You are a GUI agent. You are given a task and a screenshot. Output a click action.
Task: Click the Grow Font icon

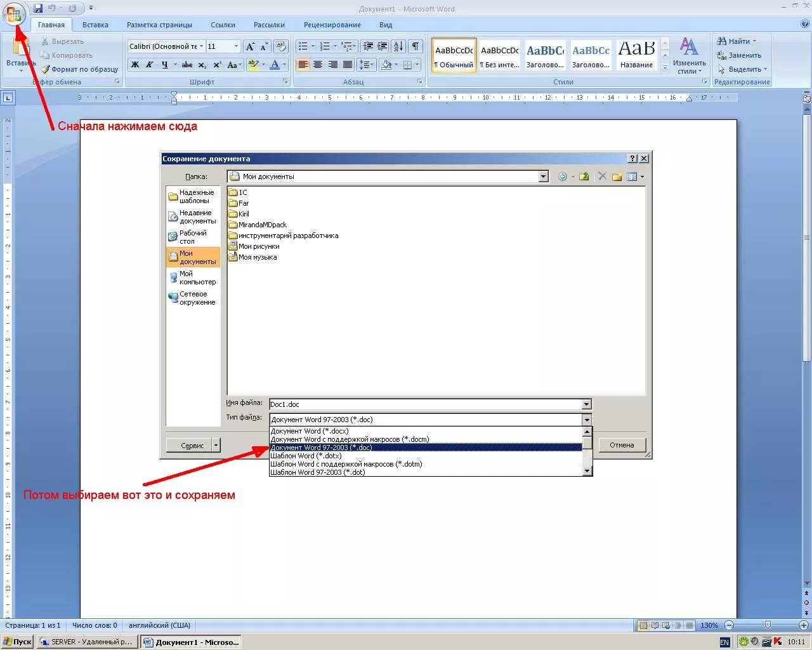(250, 46)
